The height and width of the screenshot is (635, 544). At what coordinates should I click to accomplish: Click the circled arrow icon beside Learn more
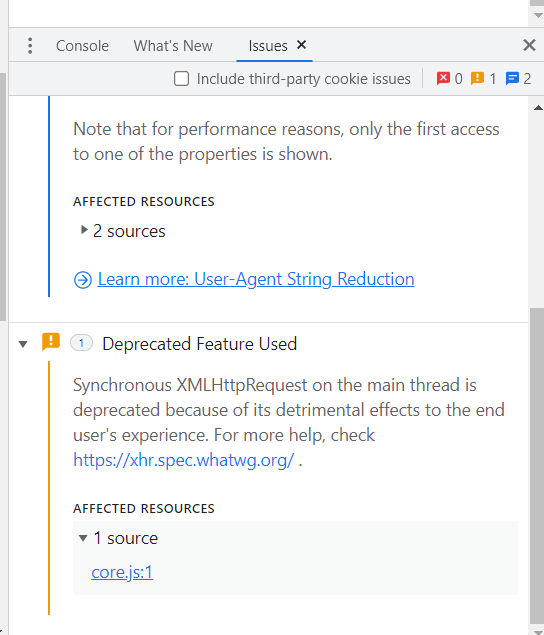[x=83, y=280]
